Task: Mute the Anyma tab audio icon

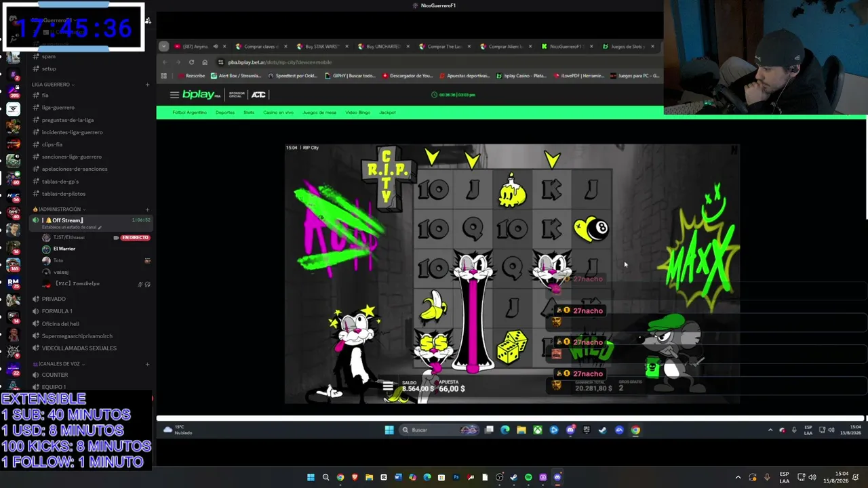Action: coord(215,47)
